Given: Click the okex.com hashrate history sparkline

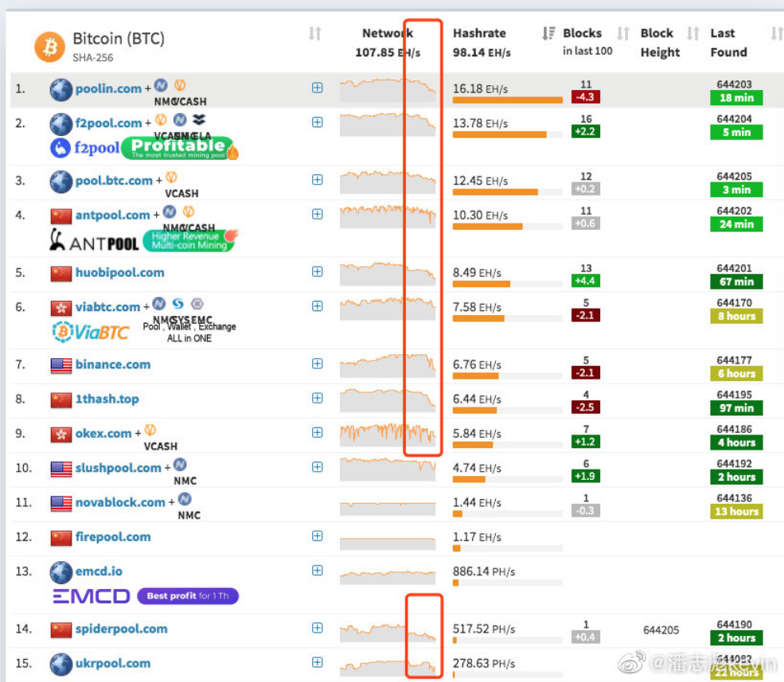Looking at the screenshot, I should (x=388, y=435).
